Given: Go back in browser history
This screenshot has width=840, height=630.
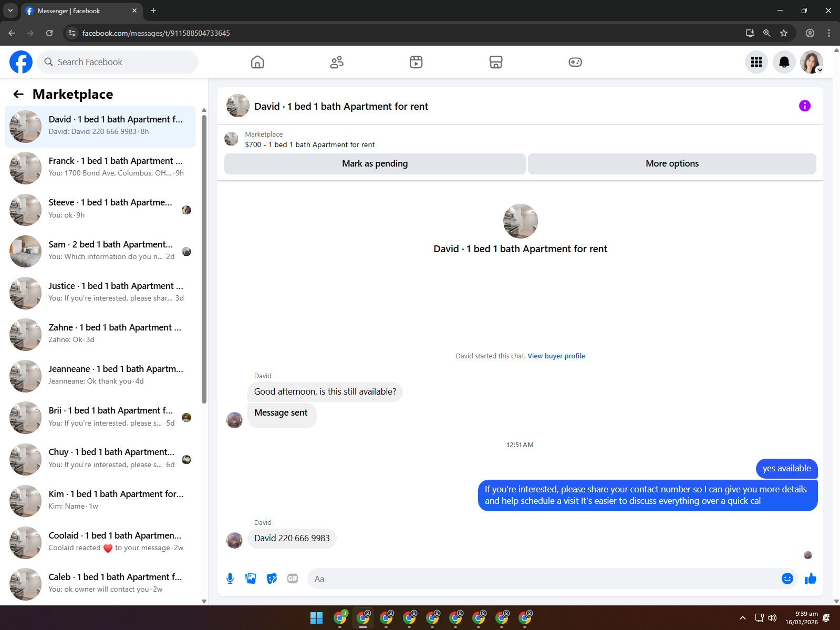Looking at the screenshot, I should pyautogui.click(x=12, y=33).
